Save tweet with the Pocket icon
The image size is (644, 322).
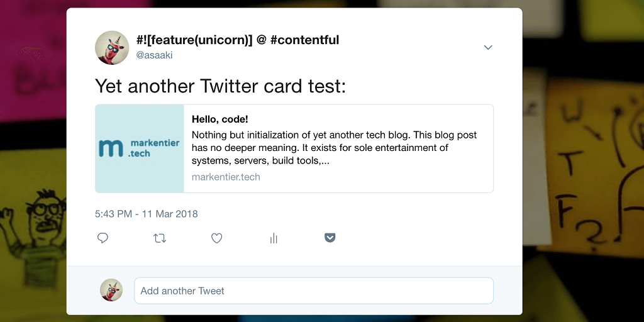point(330,238)
